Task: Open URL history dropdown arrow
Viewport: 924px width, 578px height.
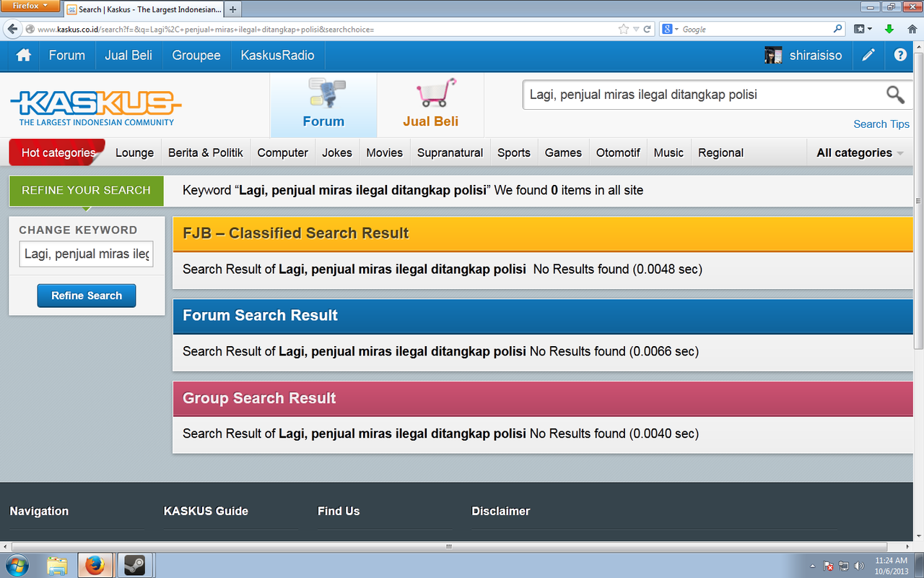Action: [636, 30]
